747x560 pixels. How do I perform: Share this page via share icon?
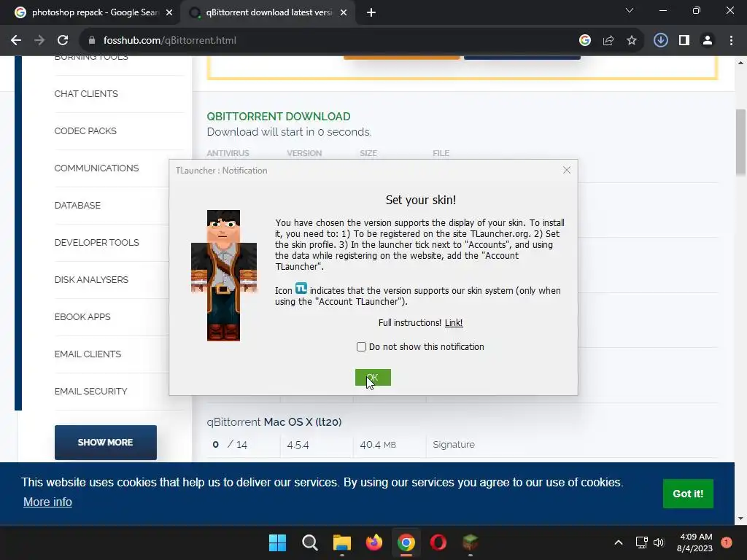tap(608, 41)
